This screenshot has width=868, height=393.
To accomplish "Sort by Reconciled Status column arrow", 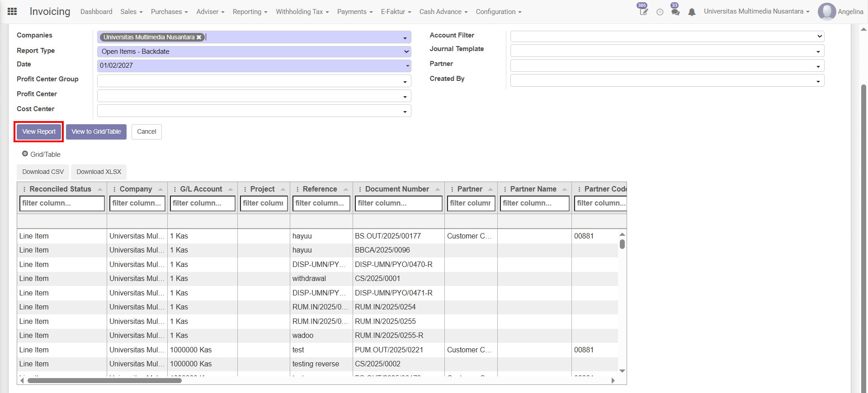I will [x=100, y=189].
